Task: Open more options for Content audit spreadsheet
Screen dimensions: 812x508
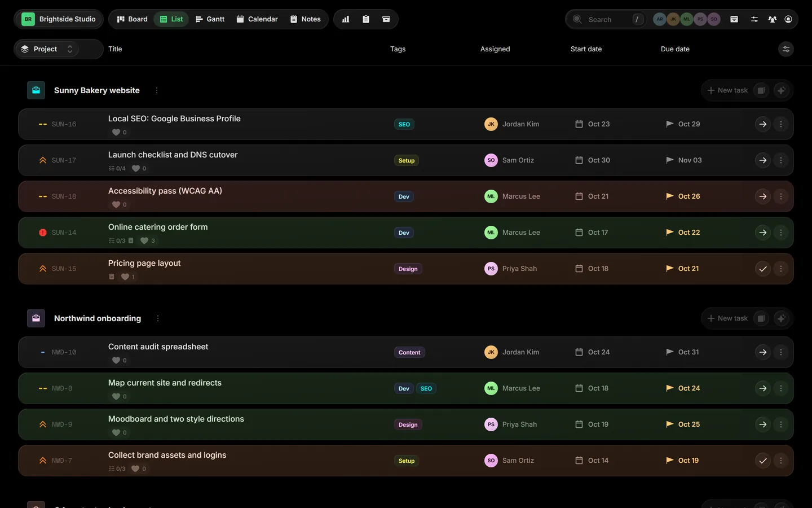Action: [x=781, y=352]
